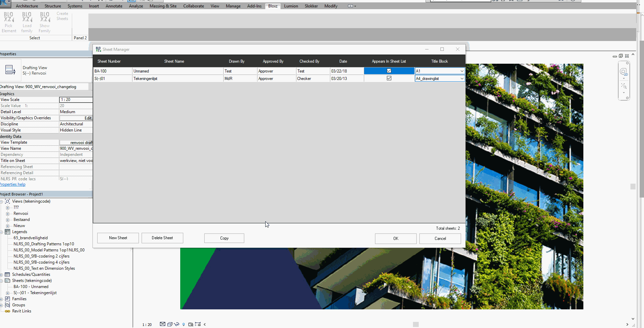Sort by the Sheet Number column header
644x328 pixels.
point(109,61)
